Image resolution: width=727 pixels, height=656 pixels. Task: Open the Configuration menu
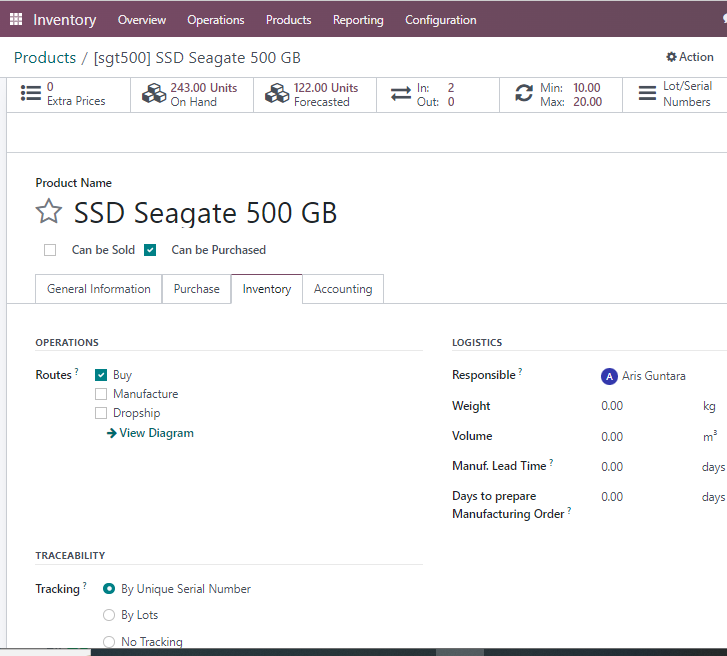pos(440,20)
